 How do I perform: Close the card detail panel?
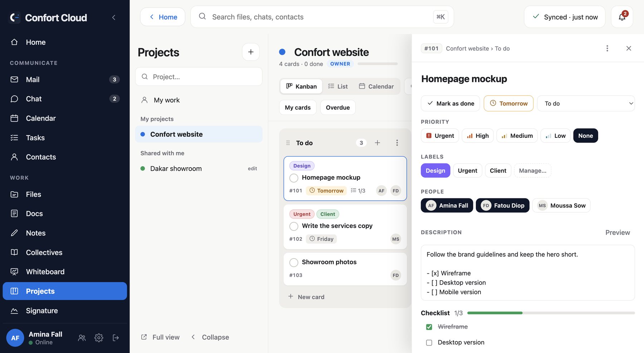pos(629,48)
